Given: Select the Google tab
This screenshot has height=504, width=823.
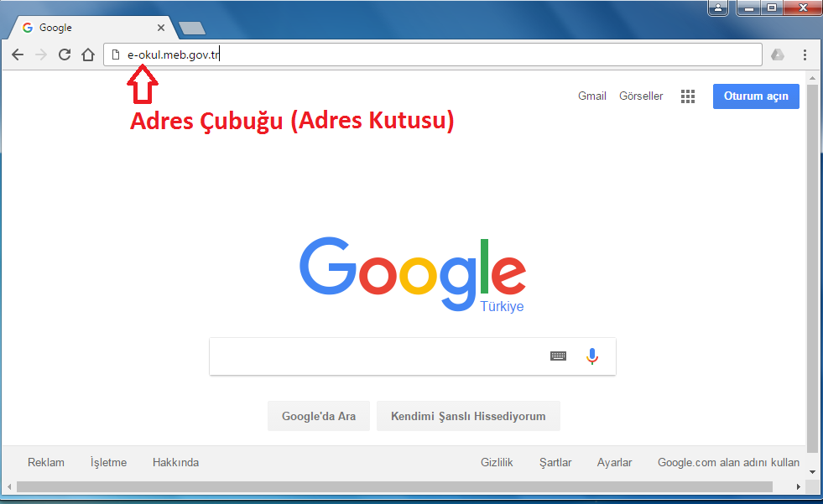Looking at the screenshot, I should point(91,28).
